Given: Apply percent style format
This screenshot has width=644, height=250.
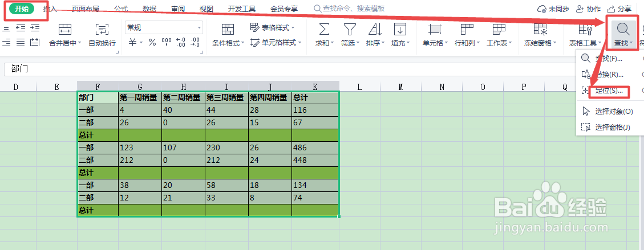Looking at the screenshot, I should coord(152,42).
